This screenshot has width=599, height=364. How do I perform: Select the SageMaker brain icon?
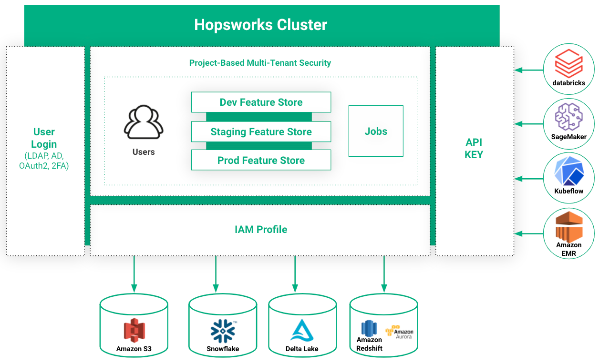tap(568, 117)
